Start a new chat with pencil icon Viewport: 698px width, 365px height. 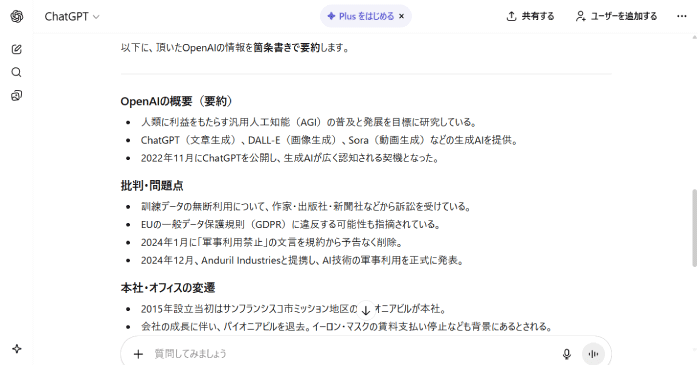click(16, 49)
